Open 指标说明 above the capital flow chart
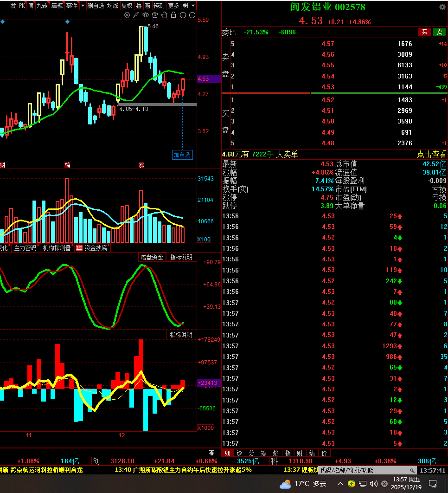 [181, 335]
